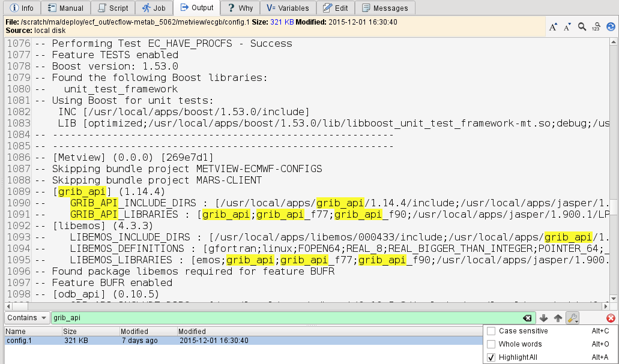Jump to the next search match
This screenshot has width=619, height=364.
pyautogui.click(x=544, y=318)
